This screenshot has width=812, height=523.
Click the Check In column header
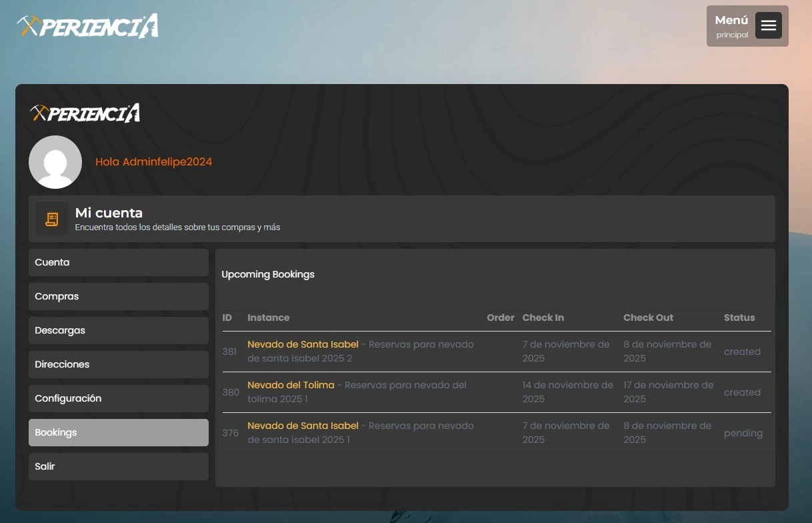[x=543, y=318]
